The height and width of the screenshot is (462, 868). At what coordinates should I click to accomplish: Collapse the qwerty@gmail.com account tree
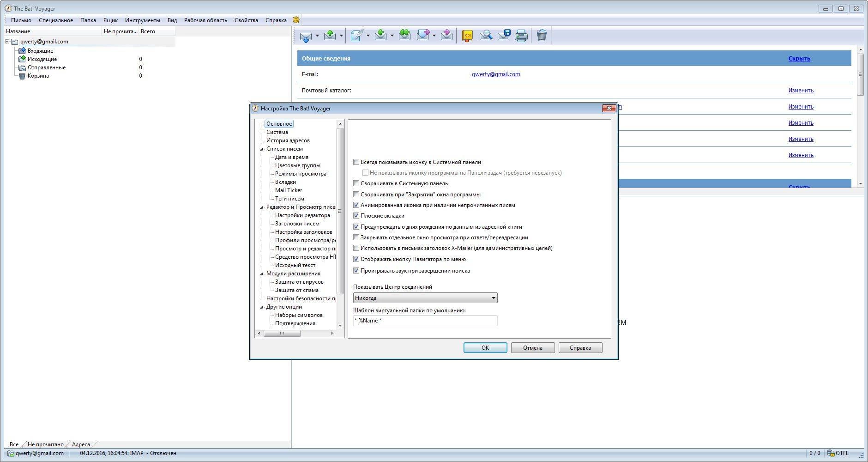pos(8,42)
